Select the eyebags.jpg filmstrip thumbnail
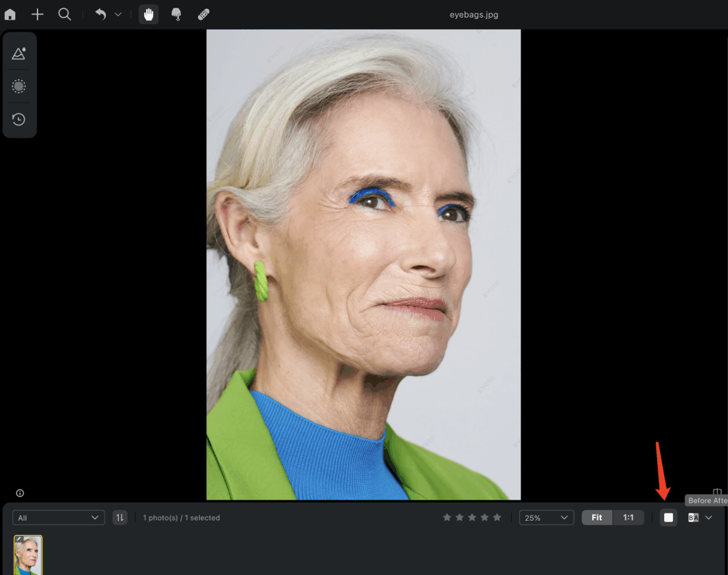The width and height of the screenshot is (728, 575). 28,555
